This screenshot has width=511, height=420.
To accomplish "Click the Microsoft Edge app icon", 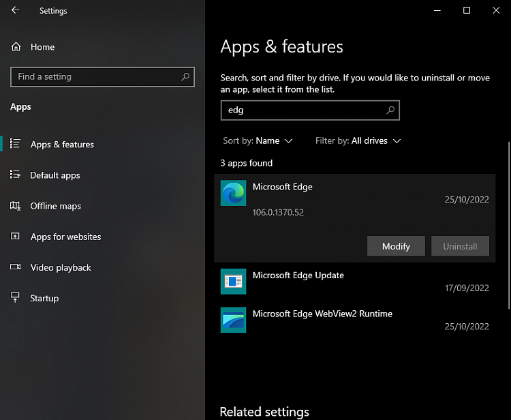I will coord(233,193).
